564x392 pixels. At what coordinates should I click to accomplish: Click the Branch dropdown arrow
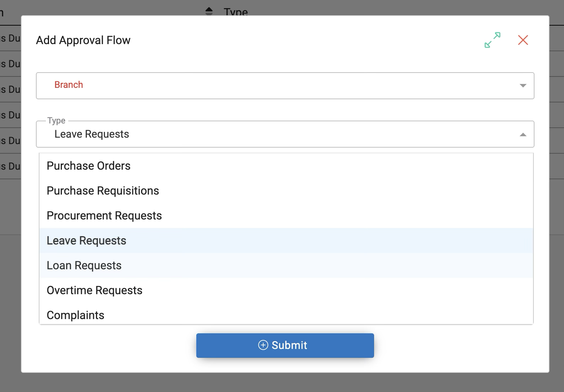[523, 86]
